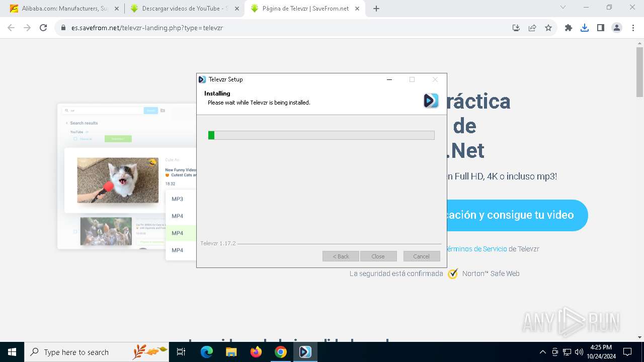Click the disabled Close button in installer
644x362 pixels.
pos(378,256)
